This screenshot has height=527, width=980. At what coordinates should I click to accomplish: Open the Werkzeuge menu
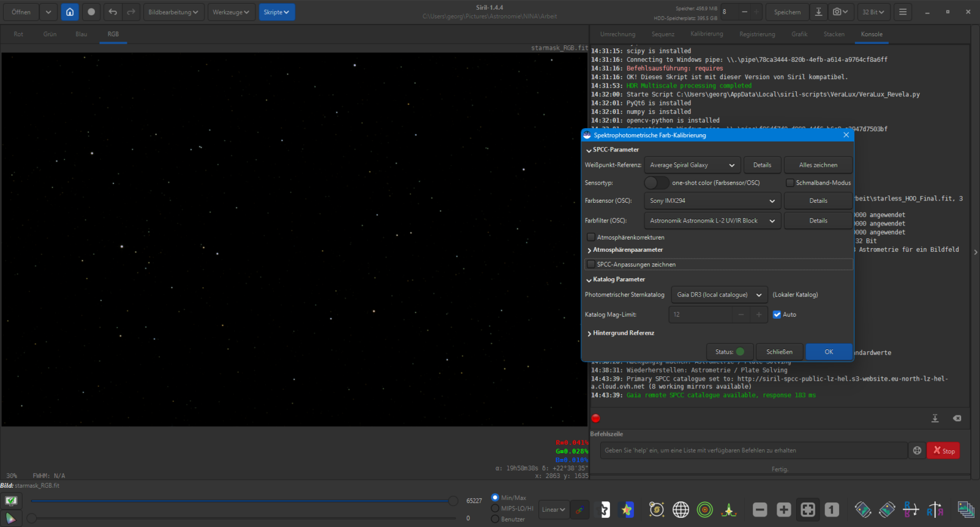(x=231, y=12)
